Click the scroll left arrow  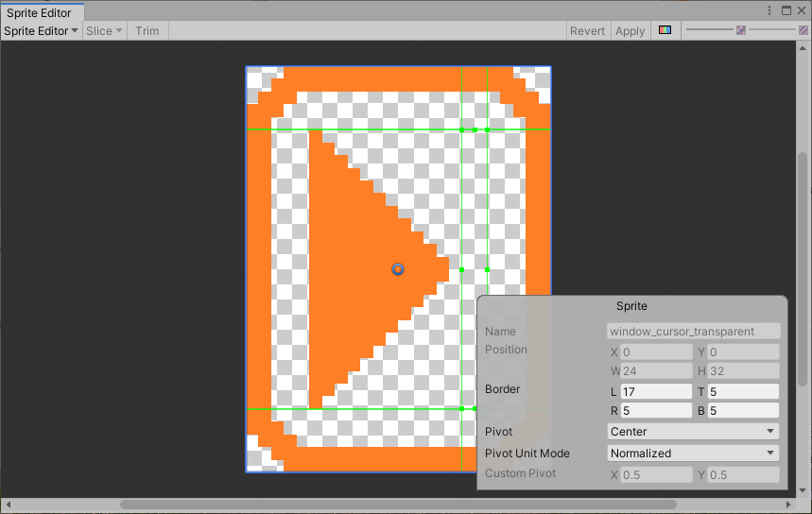coord(9,505)
